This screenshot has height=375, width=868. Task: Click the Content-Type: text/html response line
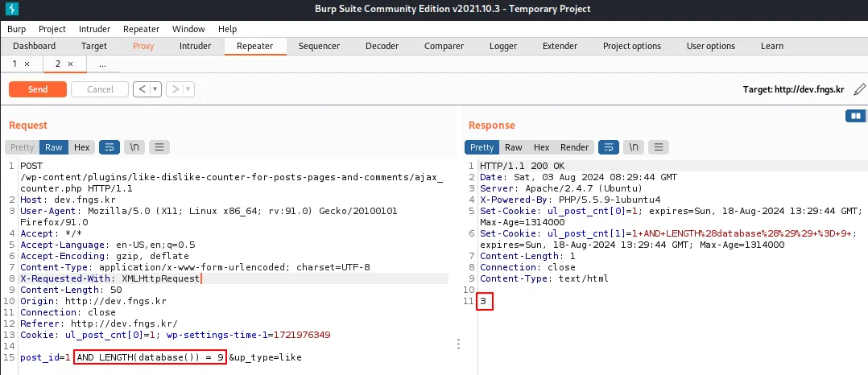tap(544, 278)
